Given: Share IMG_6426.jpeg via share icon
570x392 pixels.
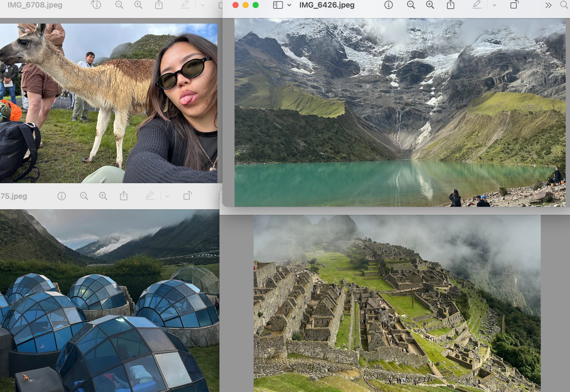Looking at the screenshot, I should [x=450, y=5].
